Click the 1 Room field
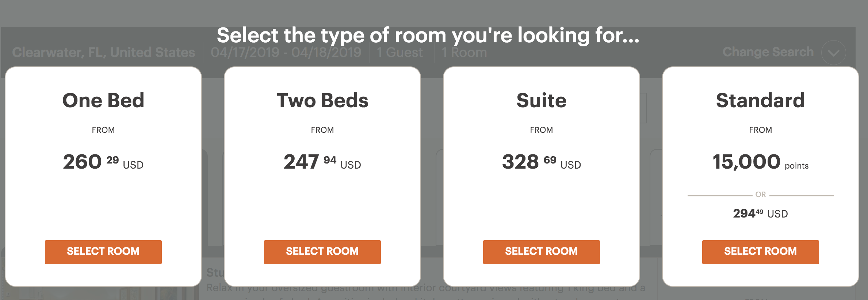The height and width of the screenshot is (300, 868). (x=464, y=53)
